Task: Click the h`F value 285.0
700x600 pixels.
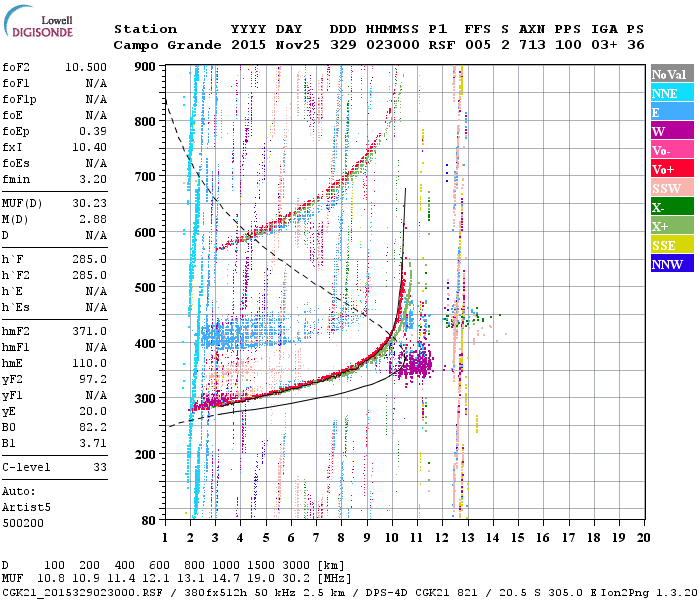Action: pos(89,259)
